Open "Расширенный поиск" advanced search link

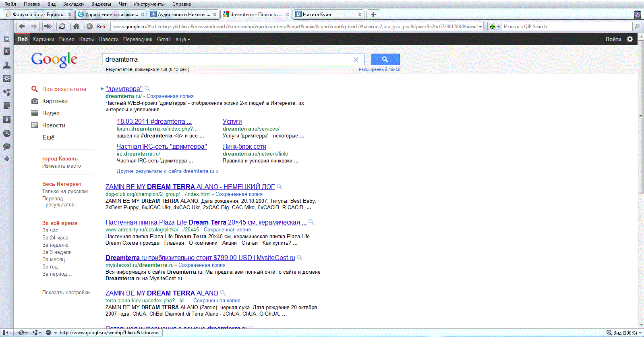click(x=379, y=69)
